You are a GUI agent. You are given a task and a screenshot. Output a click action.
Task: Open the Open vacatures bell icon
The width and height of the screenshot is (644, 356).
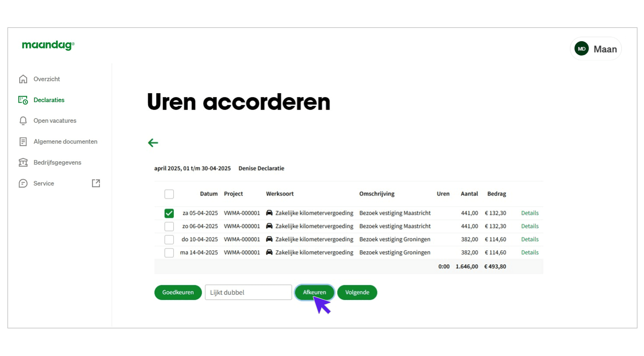(23, 121)
